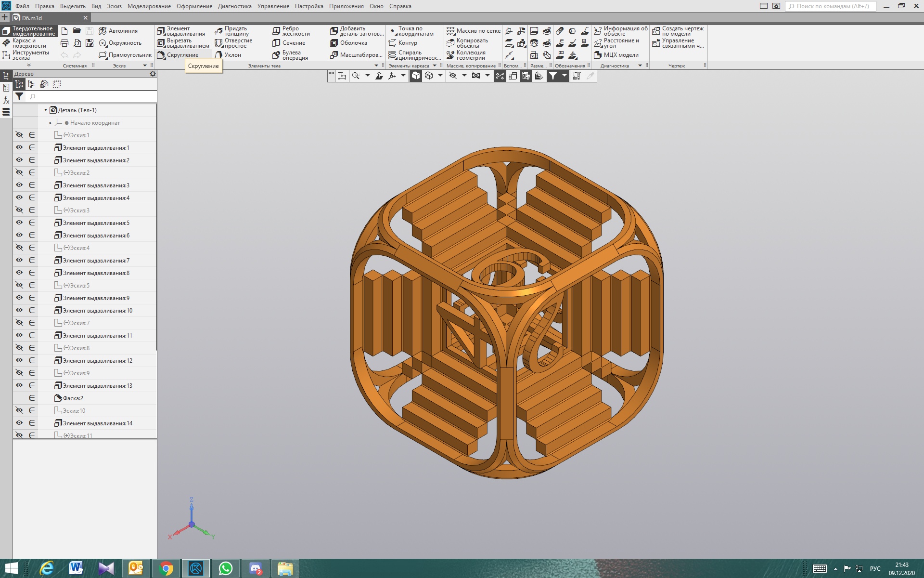Click Спираль цилиндрическая helix tool
This screenshot has height=578, width=924.
coord(415,55)
